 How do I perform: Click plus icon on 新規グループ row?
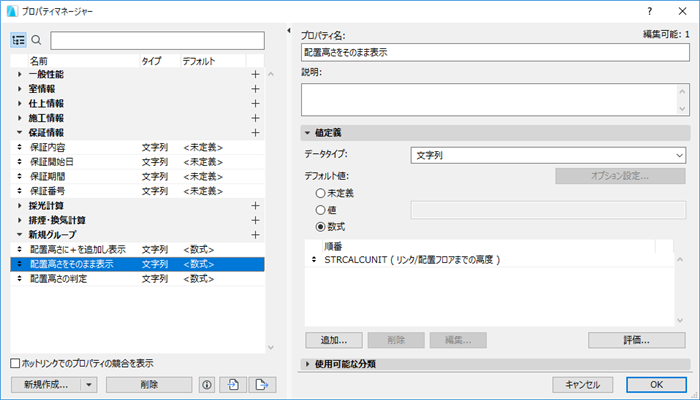(255, 235)
